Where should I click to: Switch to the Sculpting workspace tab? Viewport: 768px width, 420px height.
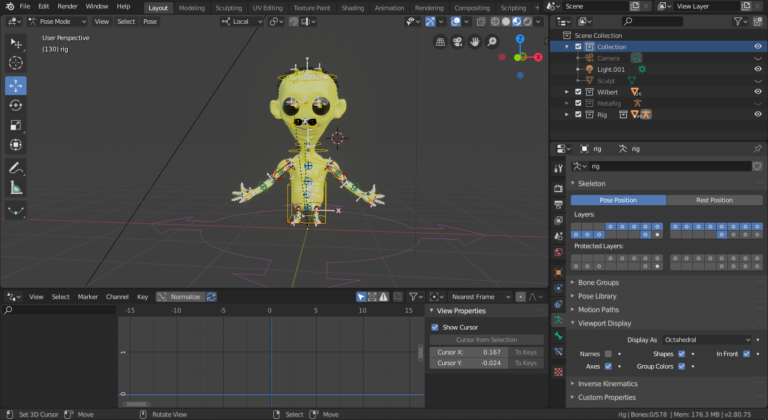point(229,7)
